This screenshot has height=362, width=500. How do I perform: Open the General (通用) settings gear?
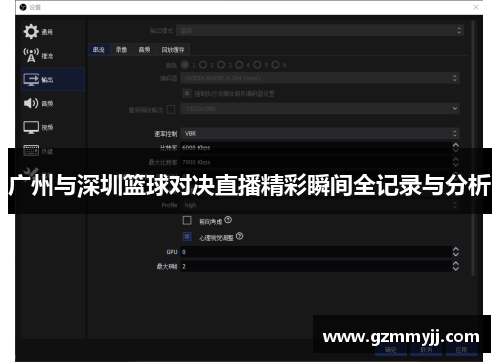click(x=31, y=31)
